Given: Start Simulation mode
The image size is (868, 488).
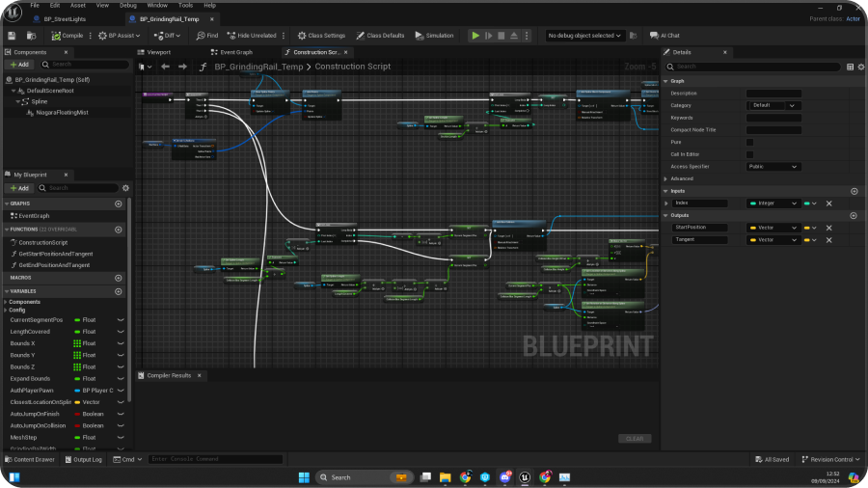Looking at the screenshot, I should (x=434, y=36).
